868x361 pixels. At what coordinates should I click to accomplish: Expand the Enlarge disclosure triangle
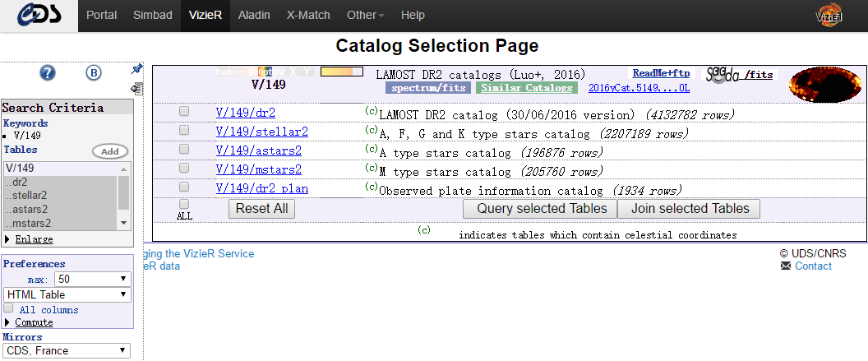7,239
